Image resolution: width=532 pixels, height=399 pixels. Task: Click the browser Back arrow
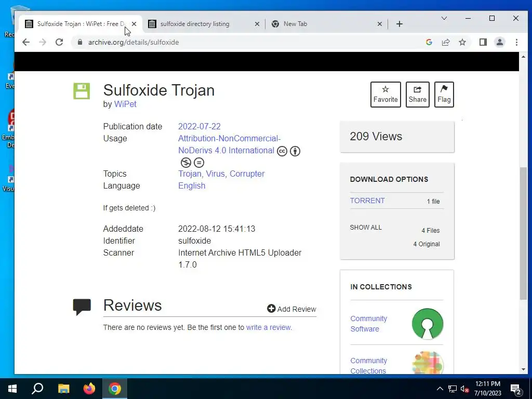[x=26, y=42]
